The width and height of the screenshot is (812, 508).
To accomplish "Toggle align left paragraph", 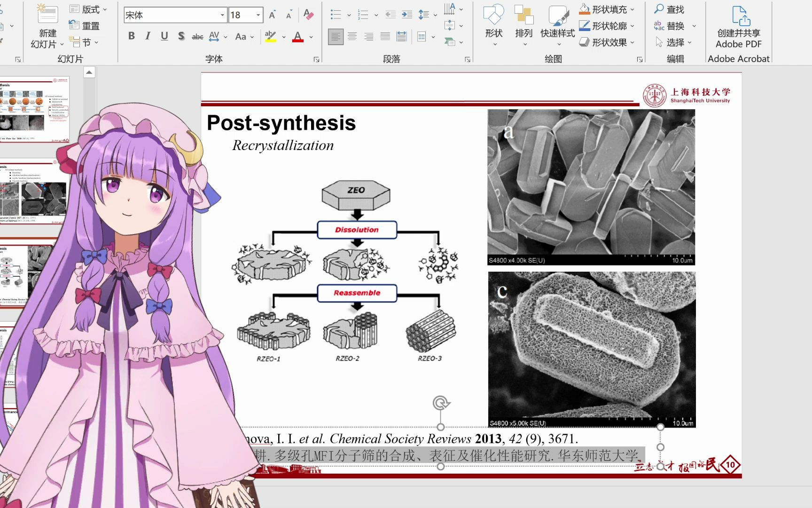I will click(x=336, y=36).
